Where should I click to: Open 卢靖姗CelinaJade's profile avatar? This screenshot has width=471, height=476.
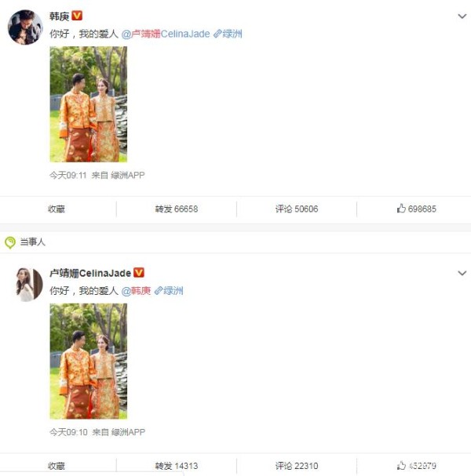tap(29, 285)
